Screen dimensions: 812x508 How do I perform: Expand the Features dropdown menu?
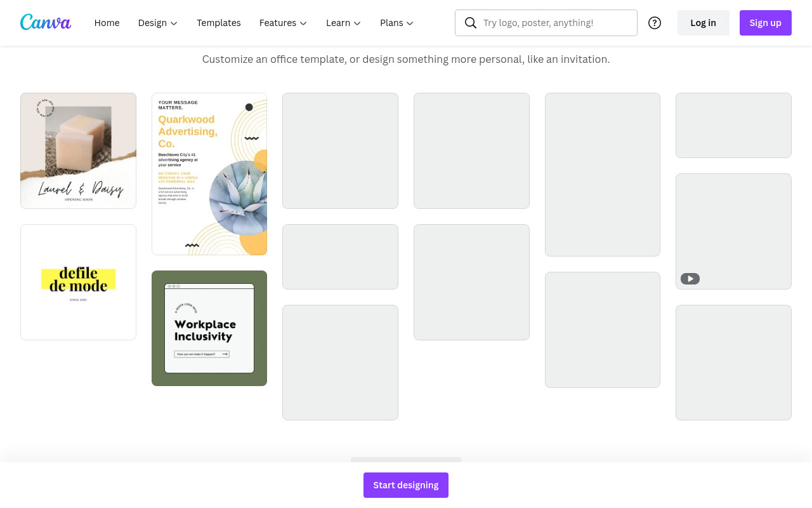(283, 23)
